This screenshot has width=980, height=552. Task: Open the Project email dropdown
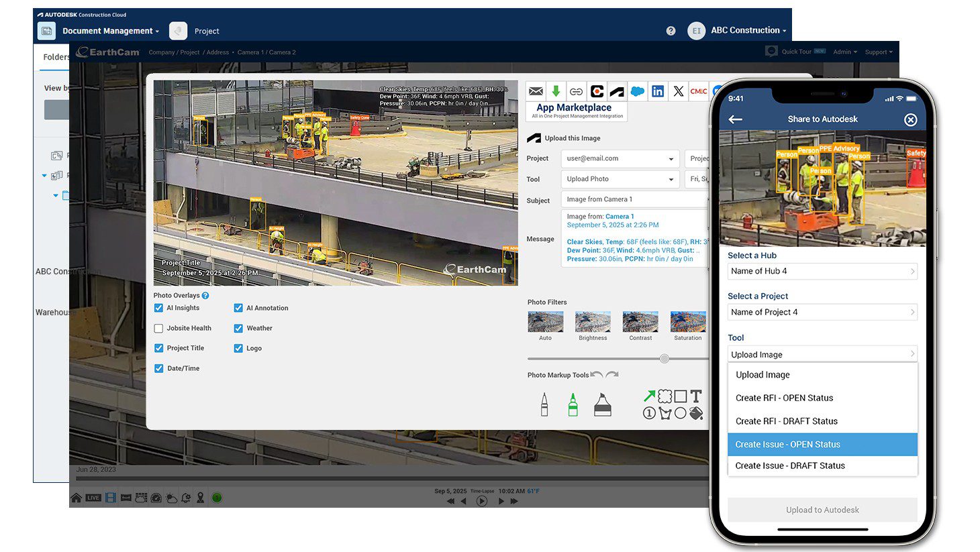tap(619, 158)
